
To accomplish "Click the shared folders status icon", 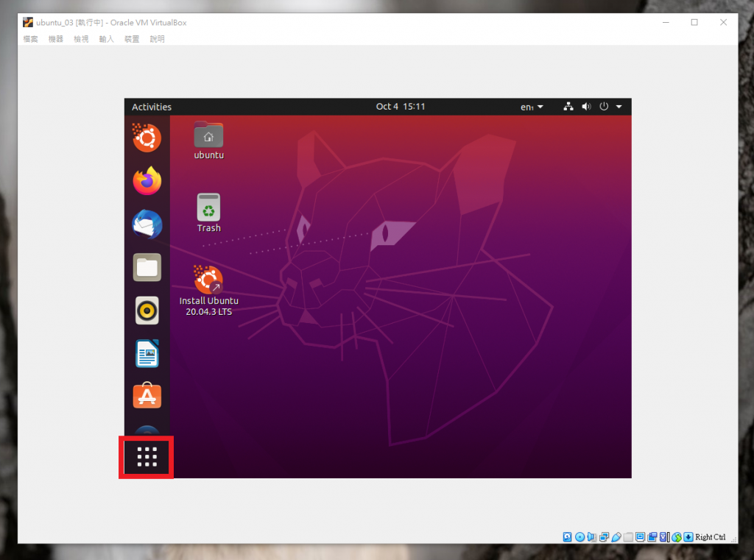I will tap(629, 537).
